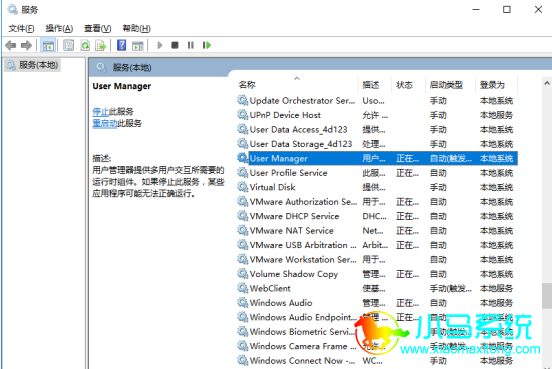Minimize the 服务 window
552x369 pixels.
[x=476, y=10]
